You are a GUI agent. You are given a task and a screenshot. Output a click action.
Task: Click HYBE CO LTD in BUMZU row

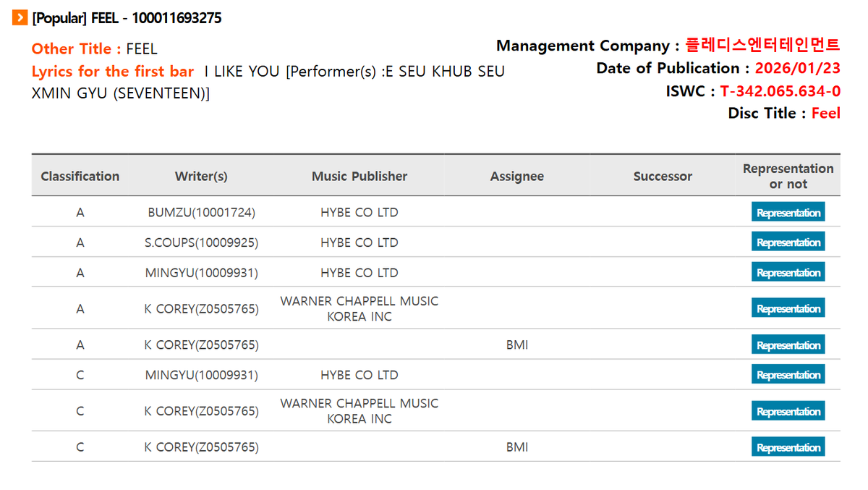click(359, 213)
